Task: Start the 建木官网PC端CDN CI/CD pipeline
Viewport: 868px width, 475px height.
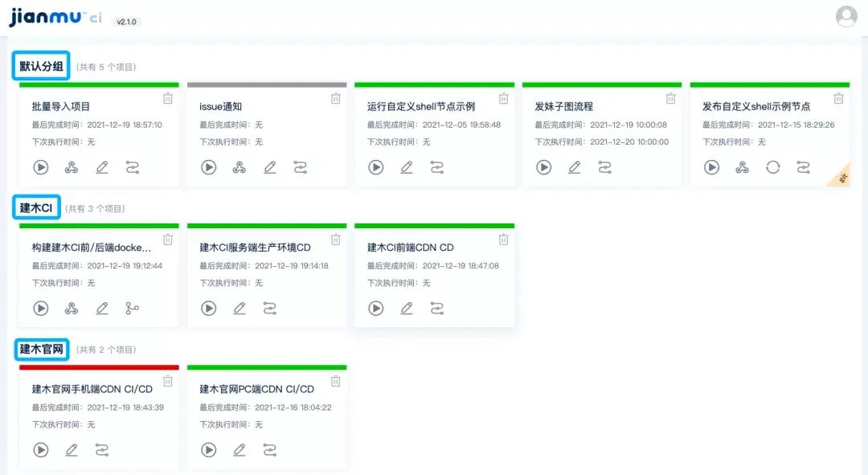Action: (208, 450)
